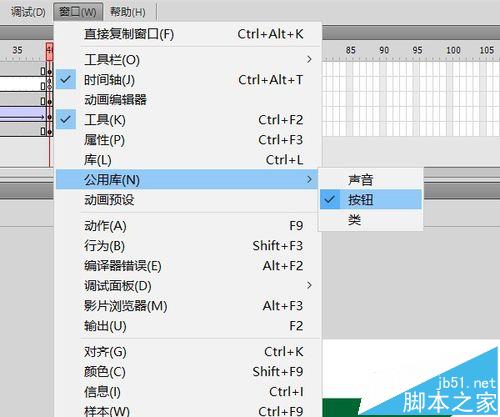Click frame 100 on the timeline ruler
Screen dimensions: 500x417
point(453,50)
